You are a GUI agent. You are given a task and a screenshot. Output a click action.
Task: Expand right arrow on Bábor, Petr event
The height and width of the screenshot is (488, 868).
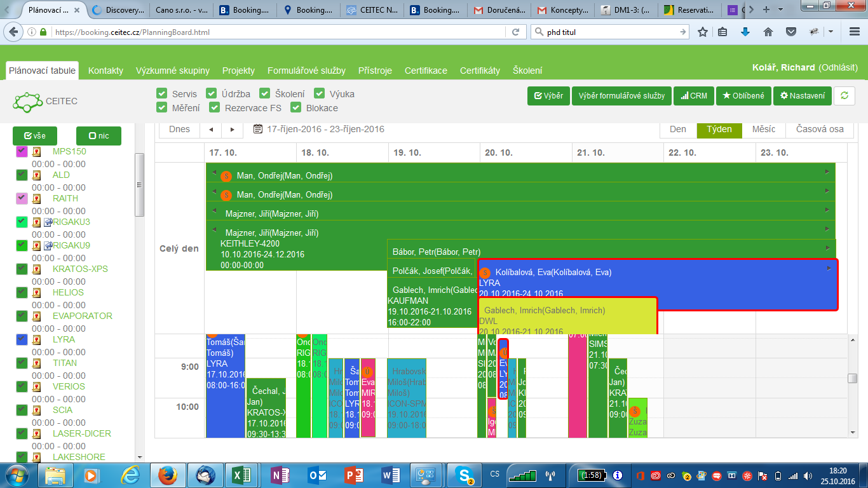click(x=827, y=248)
